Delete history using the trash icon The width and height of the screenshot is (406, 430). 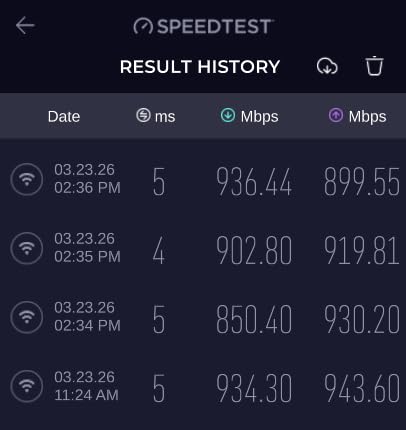tap(374, 66)
